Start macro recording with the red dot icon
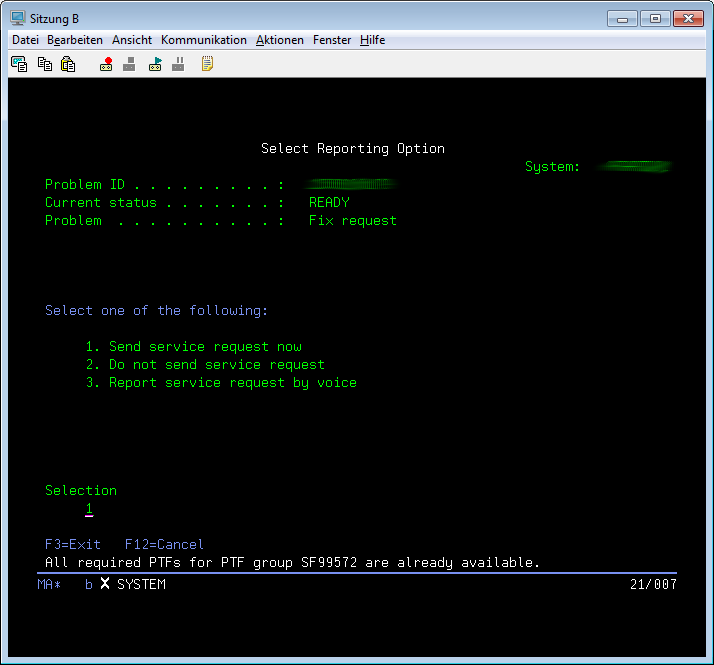This screenshot has width=714, height=665. (106, 64)
